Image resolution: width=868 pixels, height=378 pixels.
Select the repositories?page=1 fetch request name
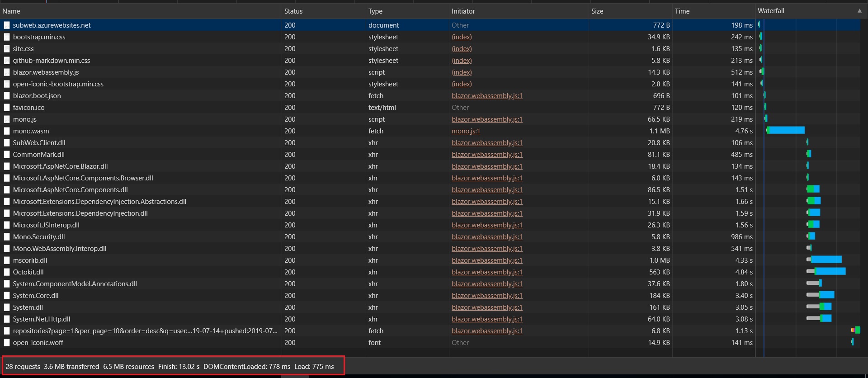(145, 331)
